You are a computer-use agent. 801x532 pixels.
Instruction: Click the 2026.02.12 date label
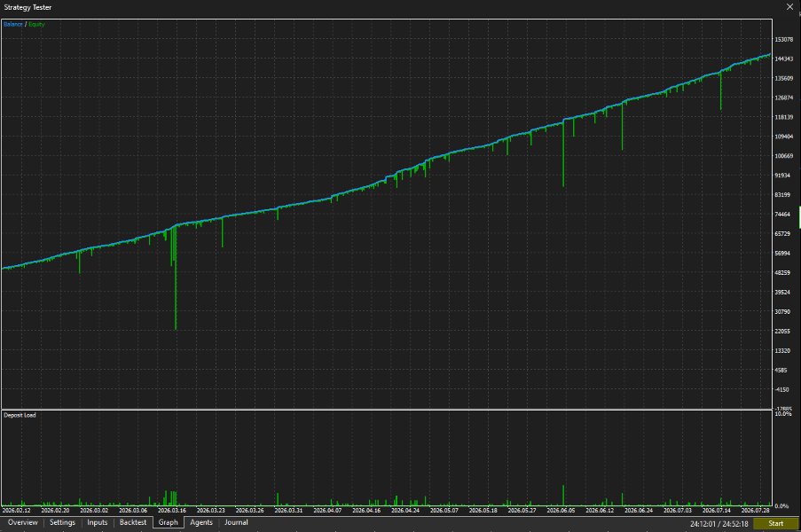point(16,510)
